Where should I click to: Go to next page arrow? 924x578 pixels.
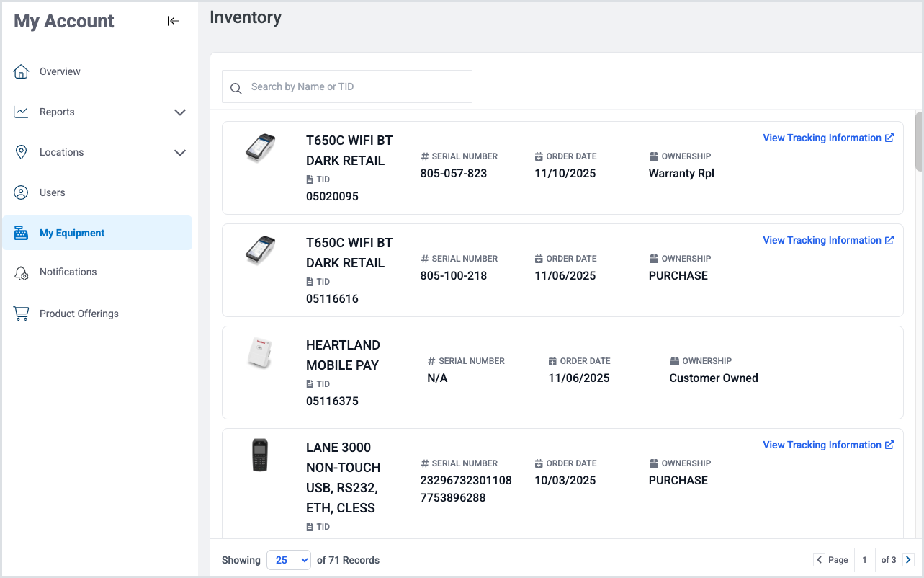[908, 560]
